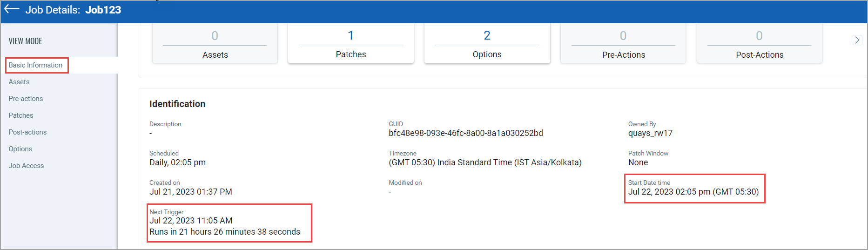Open Pre-actions sidebar section
This screenshot has width=868, height=250.
pyautogui.click(x=26, y=99)
